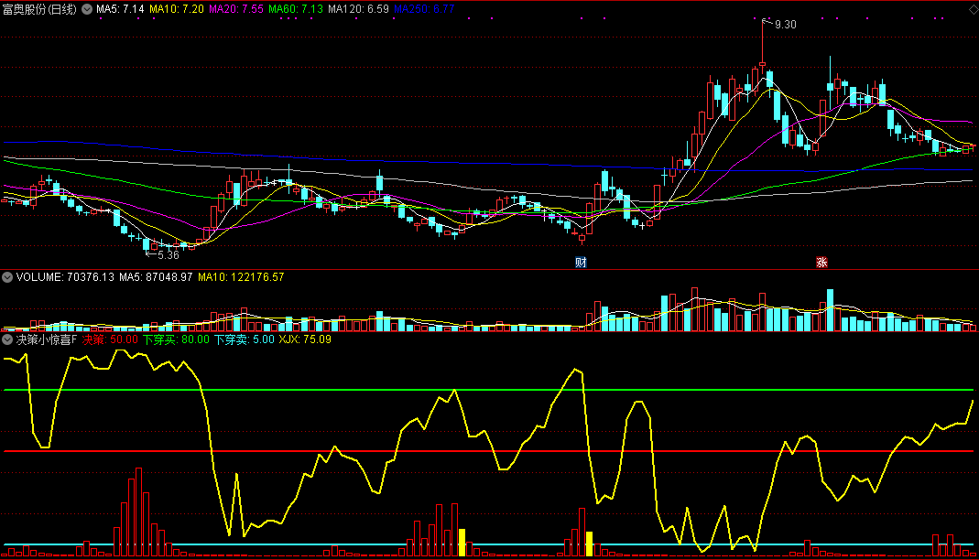Screen dimensions: 979x560
Task: Select volume MA5: 87048.97 label
Action: point(156,277)
